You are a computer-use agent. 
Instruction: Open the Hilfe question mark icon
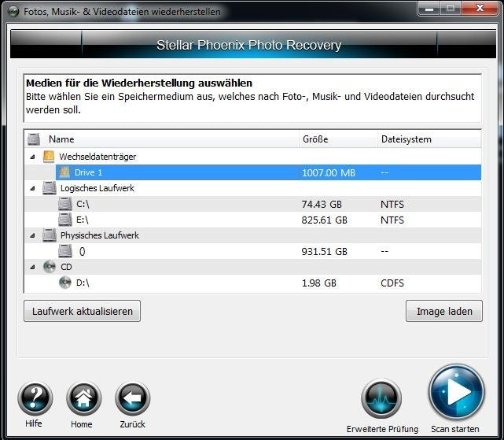[35, 398]
